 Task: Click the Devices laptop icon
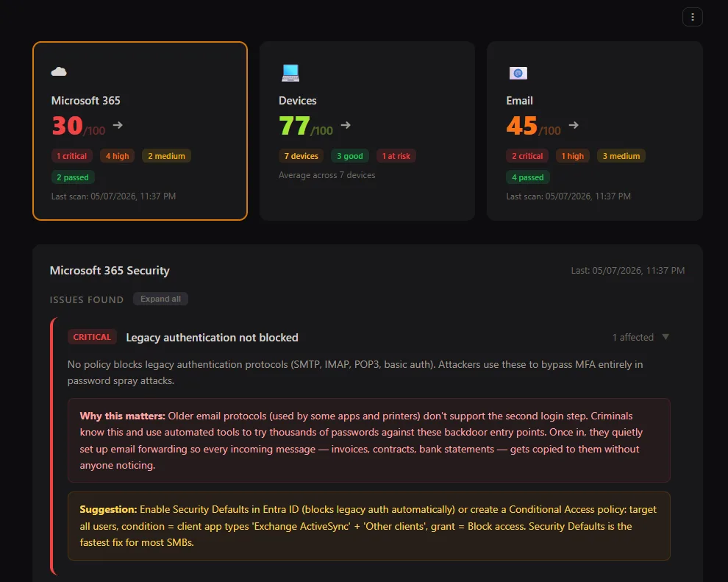coord(290,73)
